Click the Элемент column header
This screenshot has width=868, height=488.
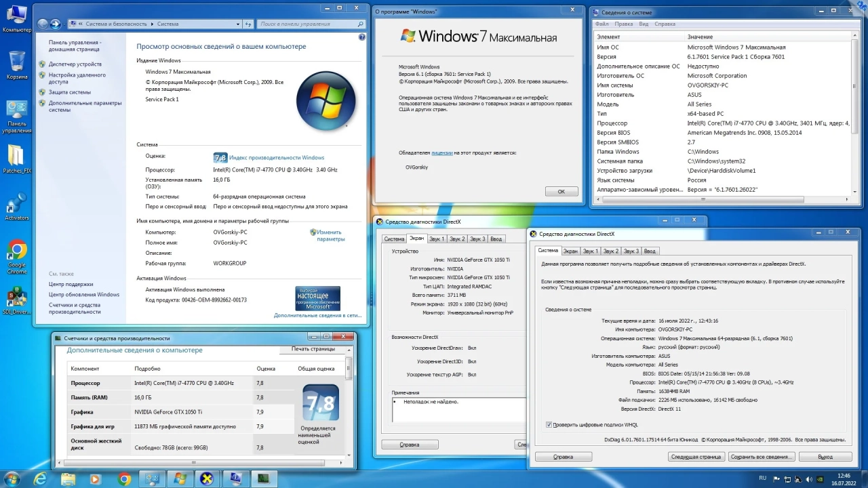click(639, 37)
